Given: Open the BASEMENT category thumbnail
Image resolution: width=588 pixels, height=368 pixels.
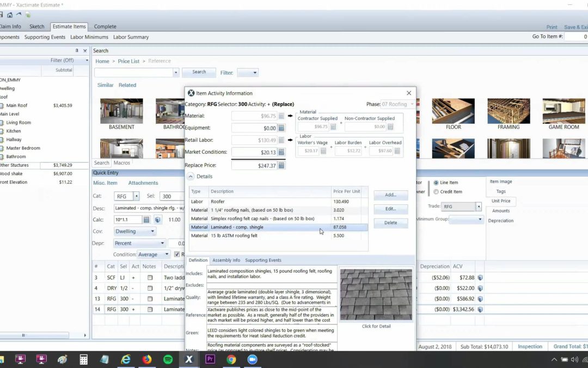Looking at the screenshot, I should point(121,111).
